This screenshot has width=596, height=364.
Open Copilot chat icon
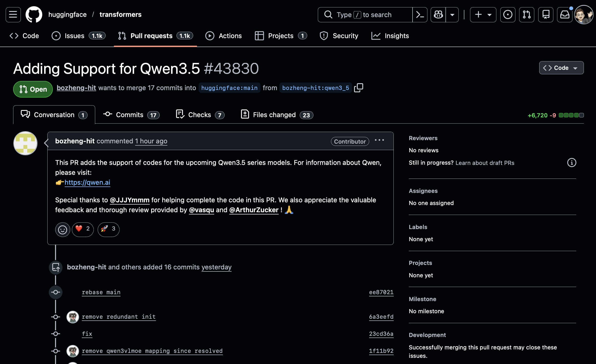click(438, 15)
